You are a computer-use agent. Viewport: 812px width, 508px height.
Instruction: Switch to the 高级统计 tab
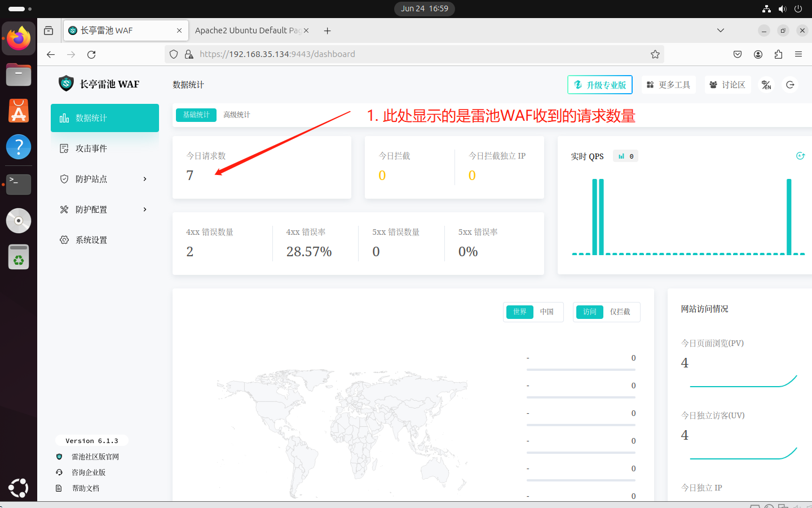[x=237, y=115]
